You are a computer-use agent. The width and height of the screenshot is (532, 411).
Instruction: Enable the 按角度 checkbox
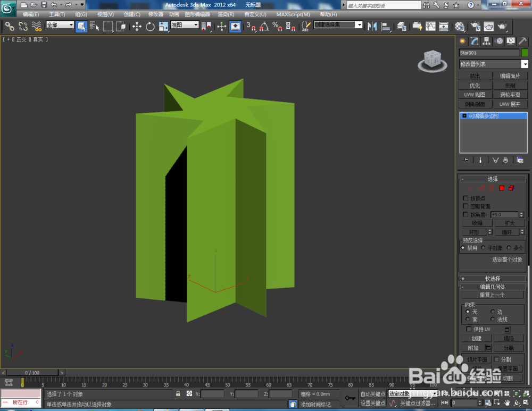click(465, 214)
